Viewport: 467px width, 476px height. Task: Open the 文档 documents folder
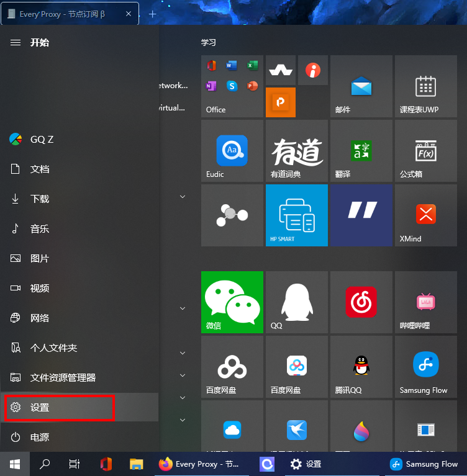[79, 169]
